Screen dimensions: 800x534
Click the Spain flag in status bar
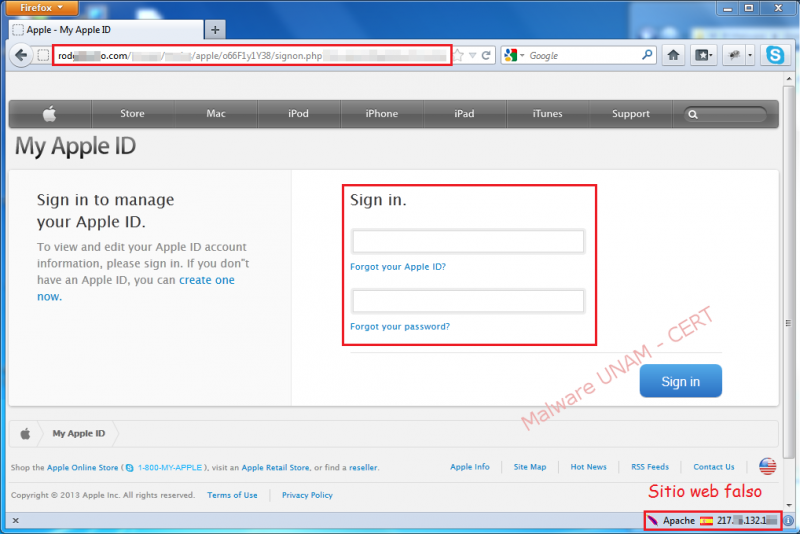coord(706,521)
